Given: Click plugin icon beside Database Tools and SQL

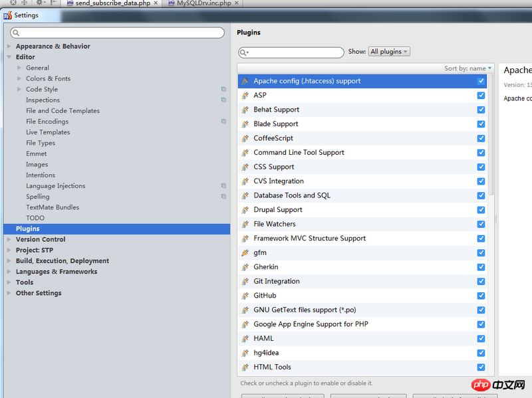Looking at the screenshot, I should 245,195.
